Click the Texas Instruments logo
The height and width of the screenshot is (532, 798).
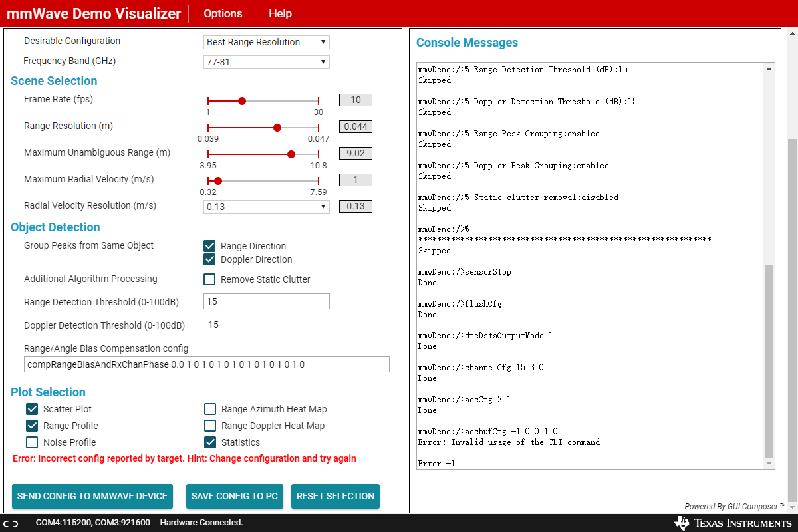point(733,523)
